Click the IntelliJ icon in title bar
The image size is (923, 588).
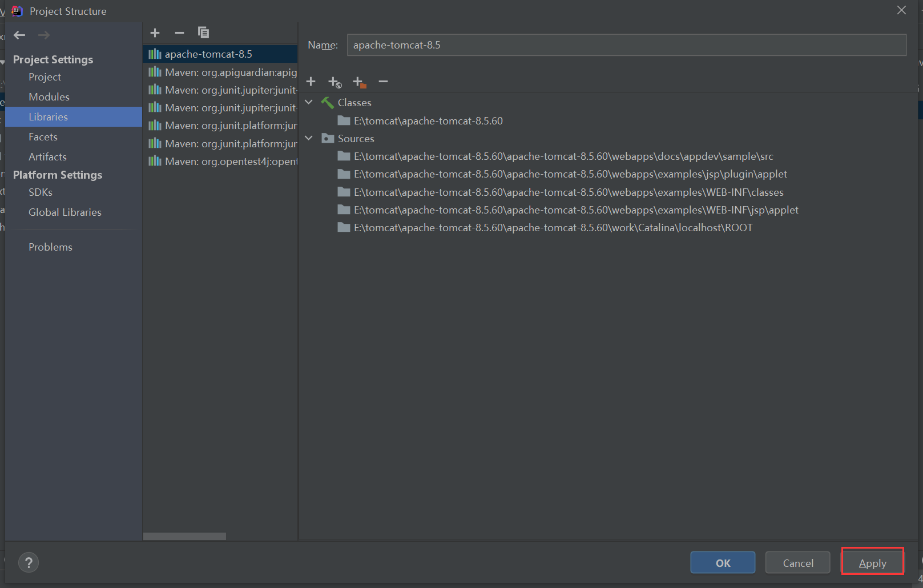[17, 11]
